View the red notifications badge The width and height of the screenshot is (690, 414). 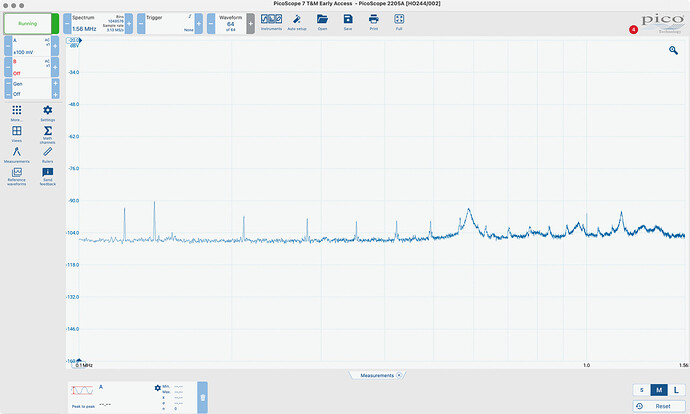coord(633,30)
